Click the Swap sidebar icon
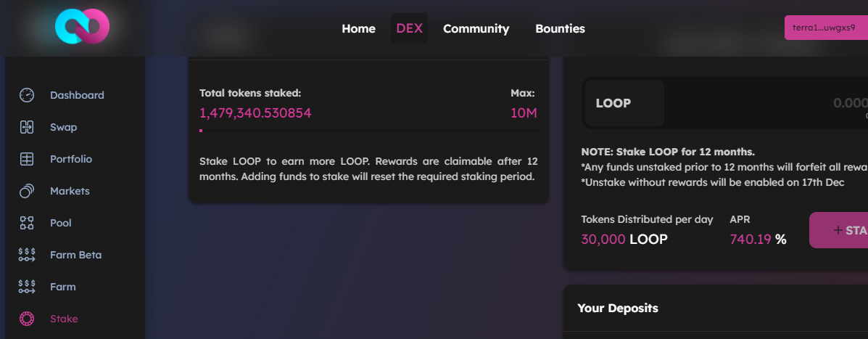 pyautogui.click(x=27, y=128)
